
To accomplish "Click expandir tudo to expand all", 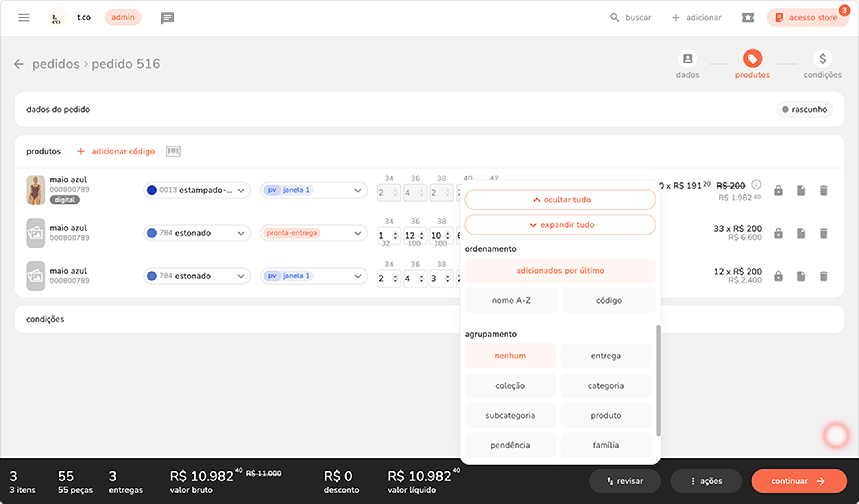I will (x=560, y=225).
